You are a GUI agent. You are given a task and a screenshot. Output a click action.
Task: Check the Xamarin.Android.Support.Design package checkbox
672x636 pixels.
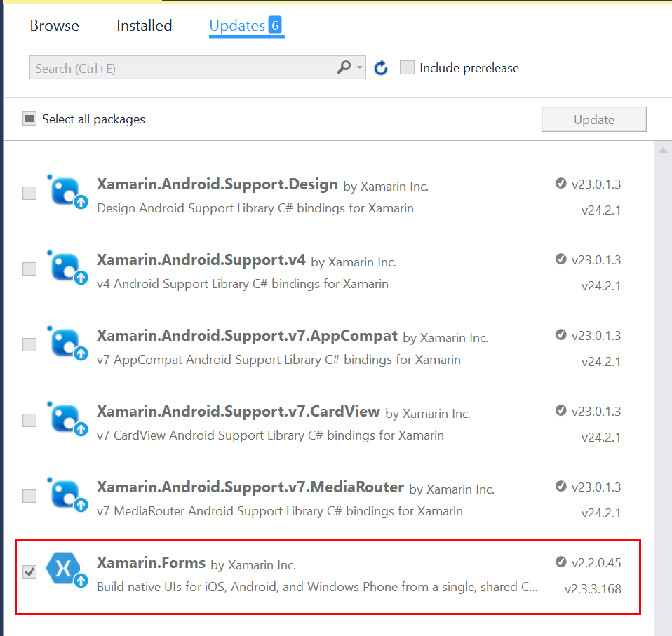pos(29,193)
